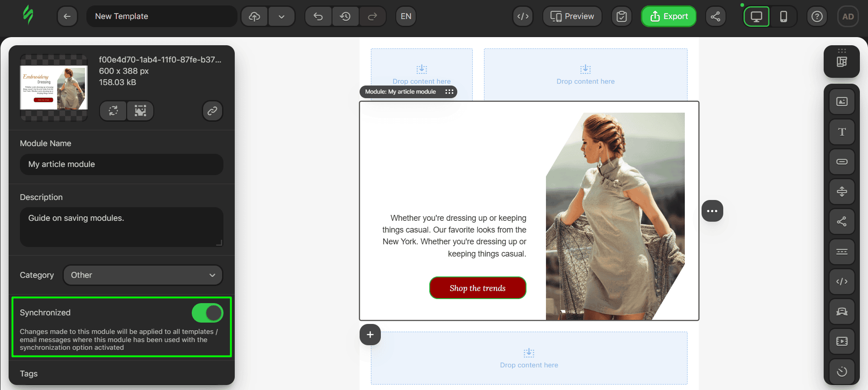
Task: Select the Image block in right sidebar
Action: click(x=841, y=102)
